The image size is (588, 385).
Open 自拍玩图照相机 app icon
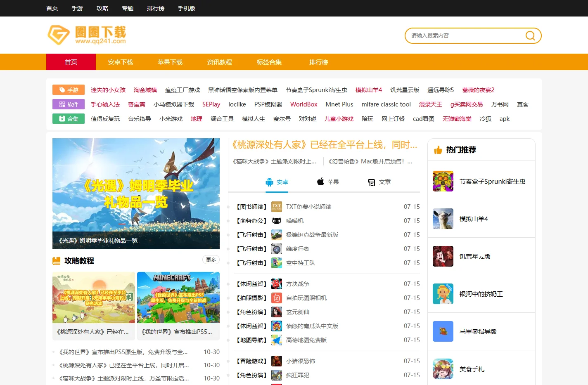coord(277,298)
